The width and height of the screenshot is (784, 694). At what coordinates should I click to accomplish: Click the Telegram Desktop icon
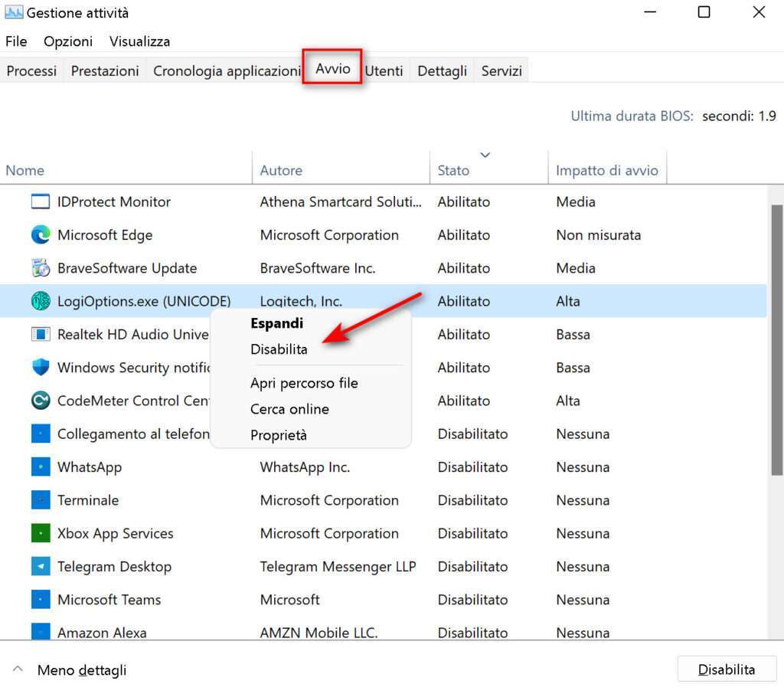click(x=41, y=566)
